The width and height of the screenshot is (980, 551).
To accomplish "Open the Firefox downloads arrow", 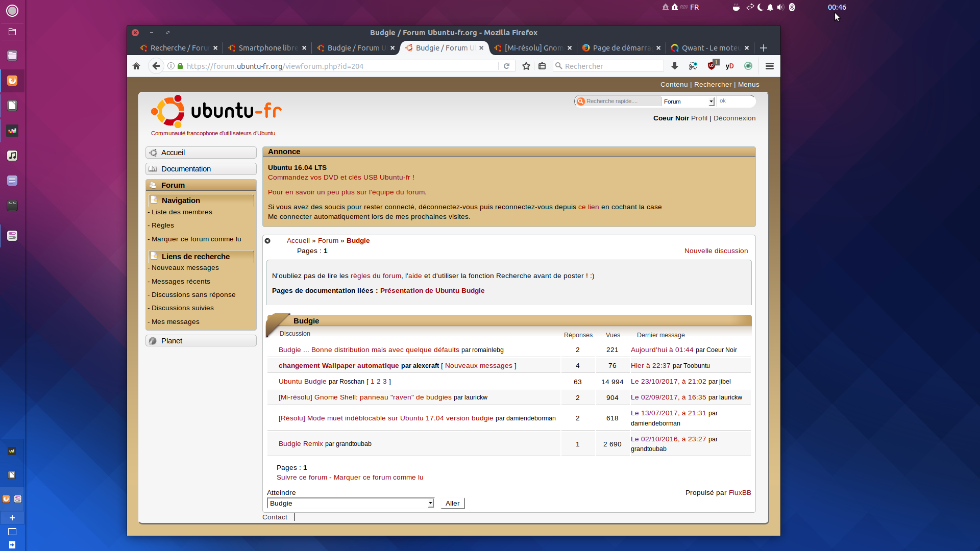I will pos(675,66).
